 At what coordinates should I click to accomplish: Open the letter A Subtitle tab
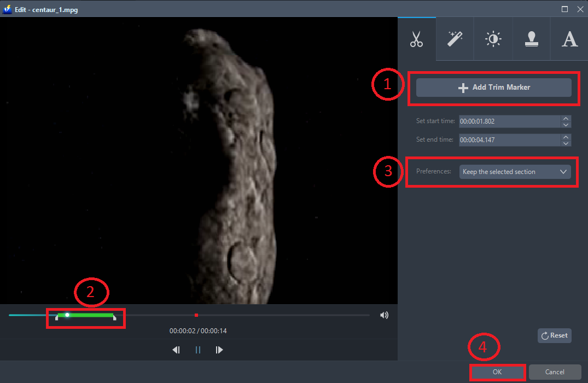tap(569, 39)
